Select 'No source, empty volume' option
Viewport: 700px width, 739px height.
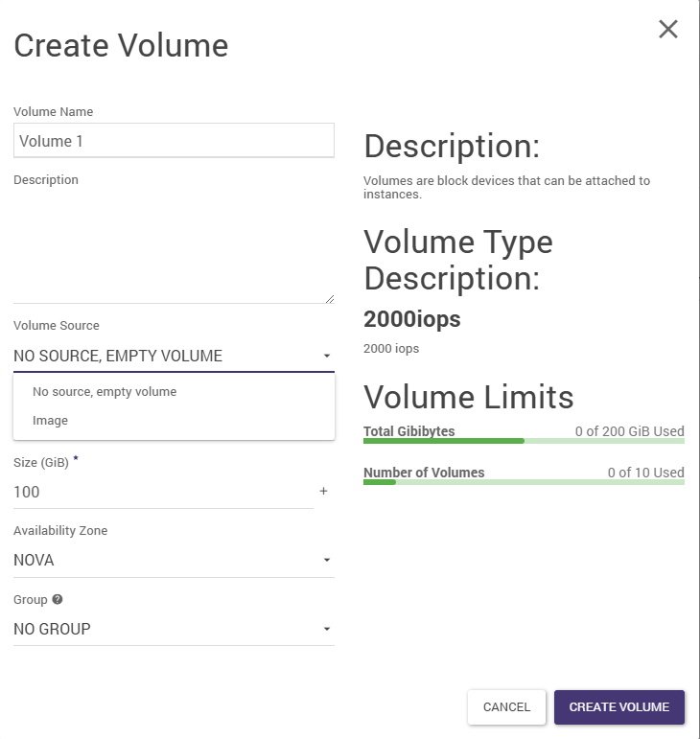coord(105,392)
